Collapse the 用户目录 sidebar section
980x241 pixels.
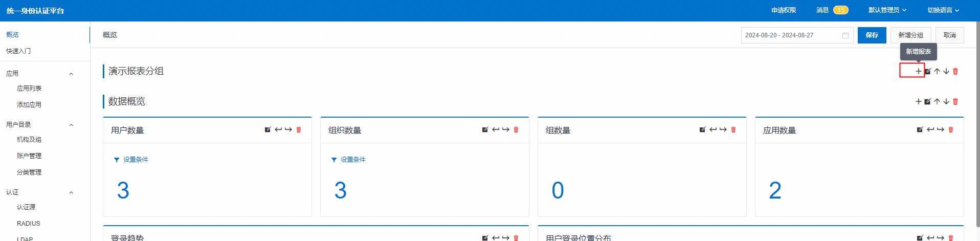coord(71,125)
